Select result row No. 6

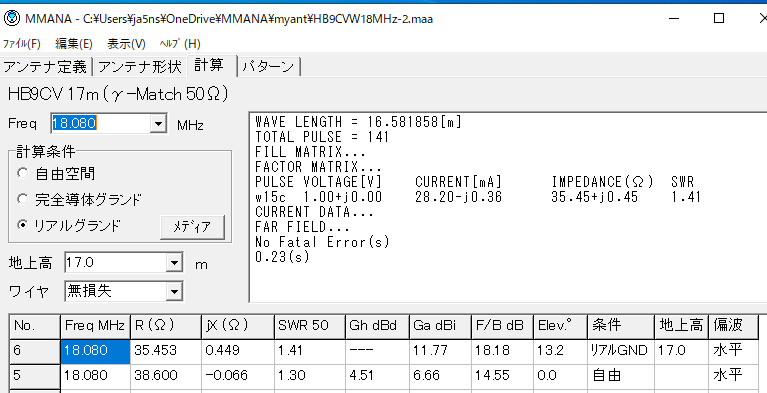click(384, 351)
